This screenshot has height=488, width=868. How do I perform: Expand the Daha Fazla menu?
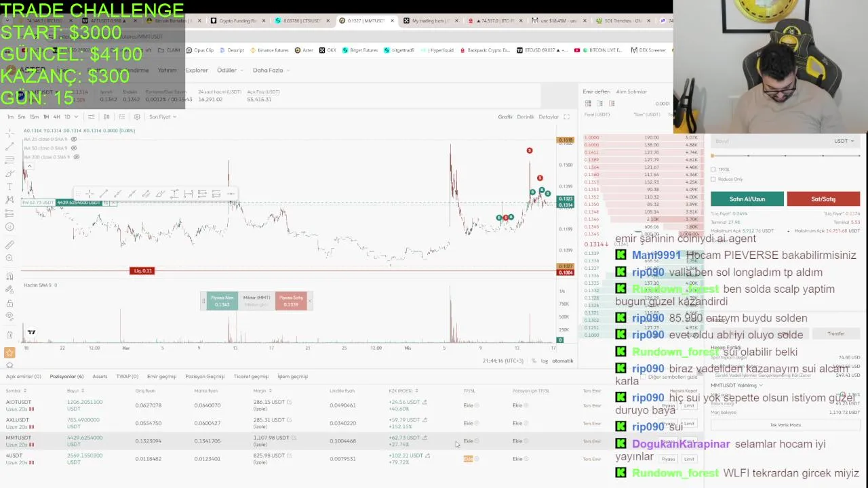click(x=271, y=70)
